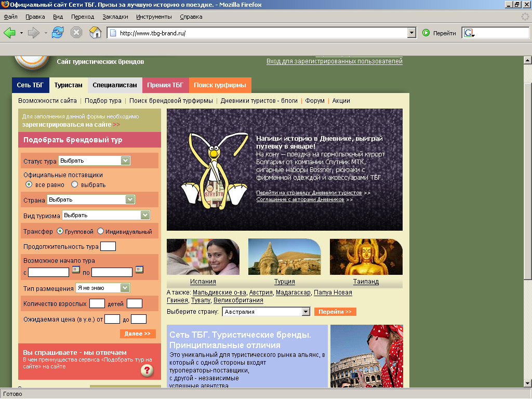Open the Закладки menu
532x399 pixels.
click(x=115, y=17)
